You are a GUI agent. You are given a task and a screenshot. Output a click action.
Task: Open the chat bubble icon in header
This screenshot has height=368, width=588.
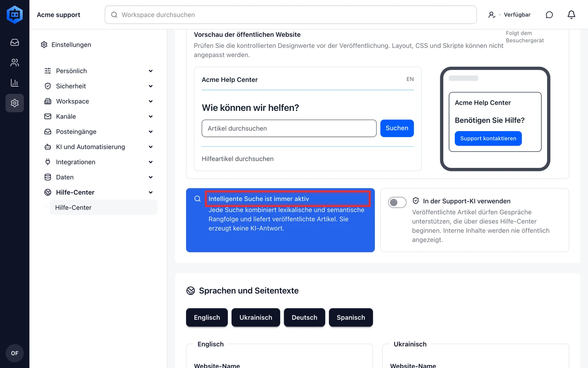(549, 15)
